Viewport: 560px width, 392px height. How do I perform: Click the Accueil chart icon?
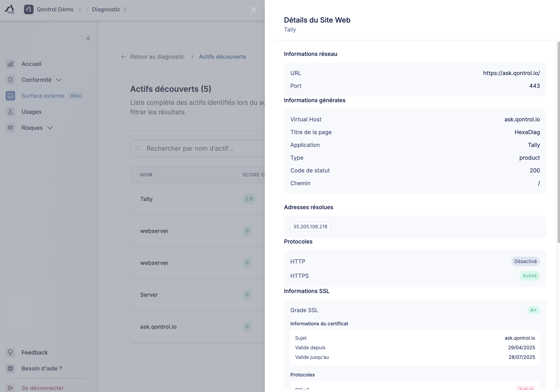click(10, 64)
